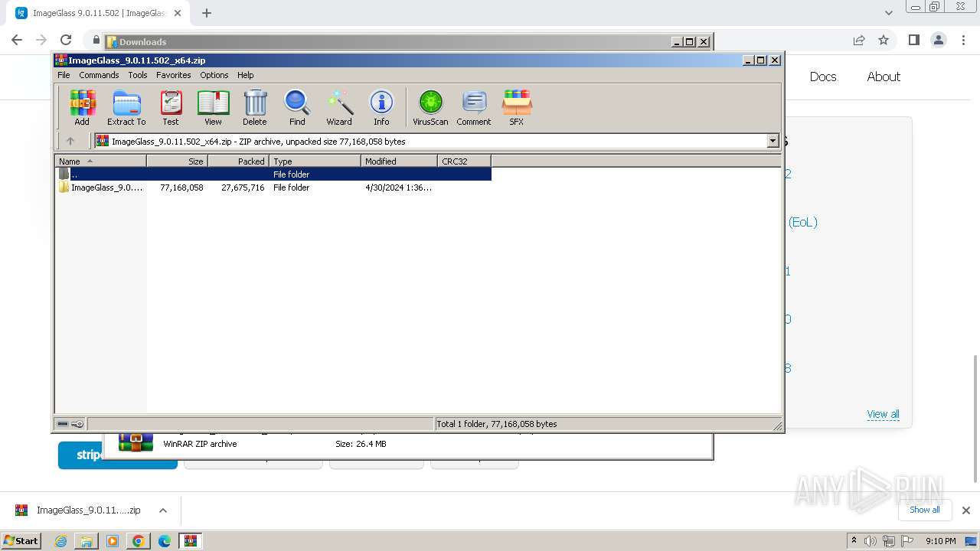Viewport: 980px width, 551px height.
Task: Close the Chrome downloads bar
Action: point(965,510)
